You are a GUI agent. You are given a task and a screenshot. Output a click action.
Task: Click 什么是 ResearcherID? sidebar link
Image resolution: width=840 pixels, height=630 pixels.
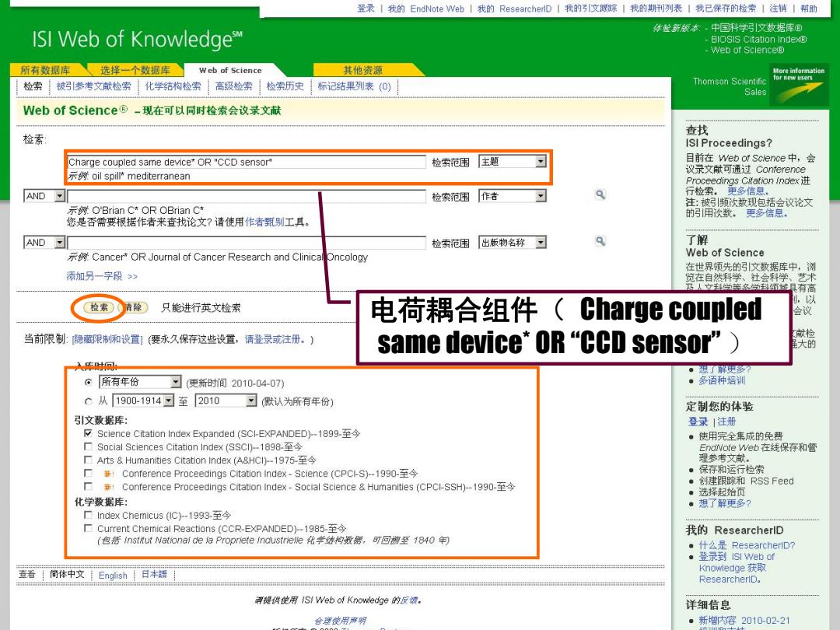747,545
